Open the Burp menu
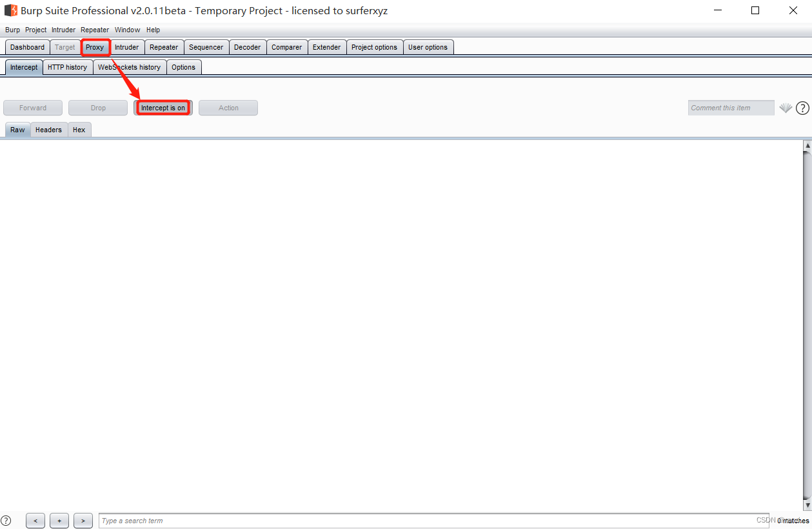This screenshot has height=529, width=812. click(x=12, y=30)
